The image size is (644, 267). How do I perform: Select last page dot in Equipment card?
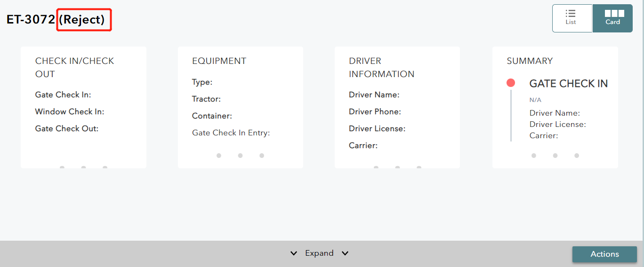tap(262, 156)
